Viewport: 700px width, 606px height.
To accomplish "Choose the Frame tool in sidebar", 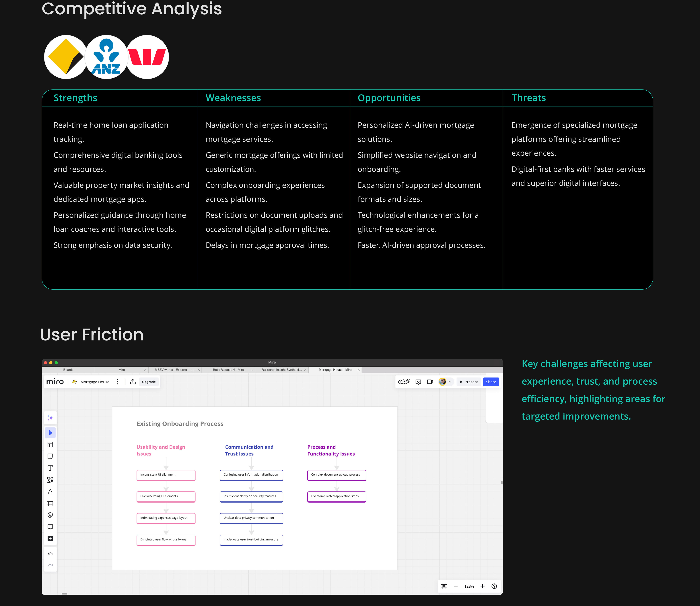I will point(50,504).
